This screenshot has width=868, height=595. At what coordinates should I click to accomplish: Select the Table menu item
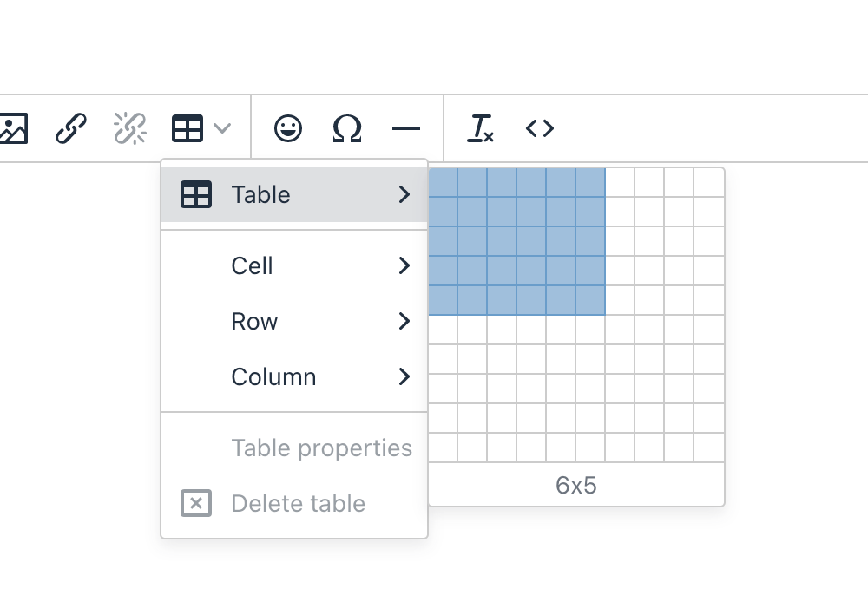coord(261,195)
